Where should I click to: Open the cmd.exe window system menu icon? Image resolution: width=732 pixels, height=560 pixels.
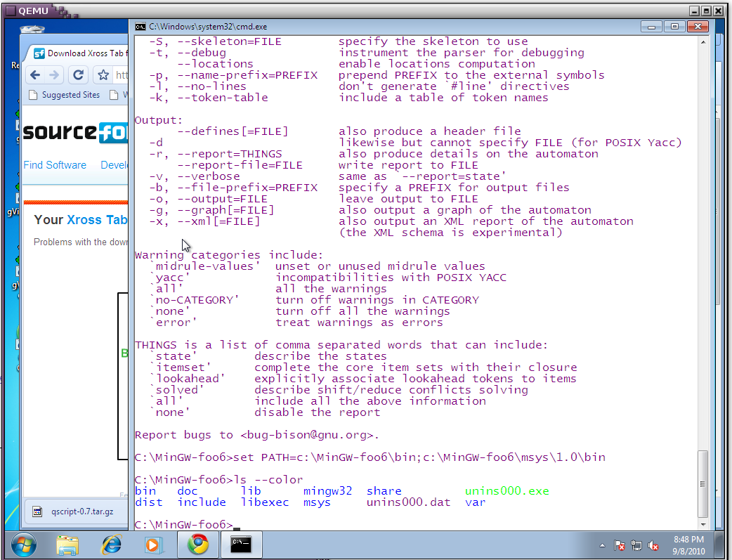pyautogui.click(x=140, y=26)
